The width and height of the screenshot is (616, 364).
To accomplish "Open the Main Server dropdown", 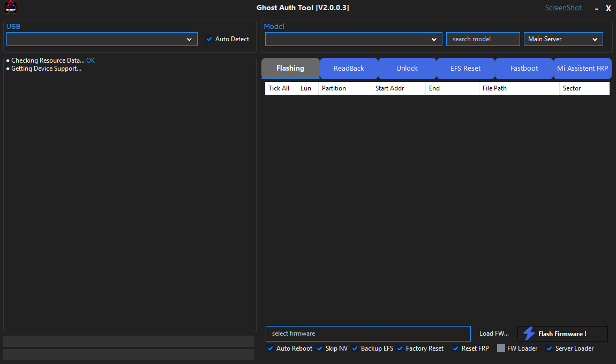I will click(563, 39).
